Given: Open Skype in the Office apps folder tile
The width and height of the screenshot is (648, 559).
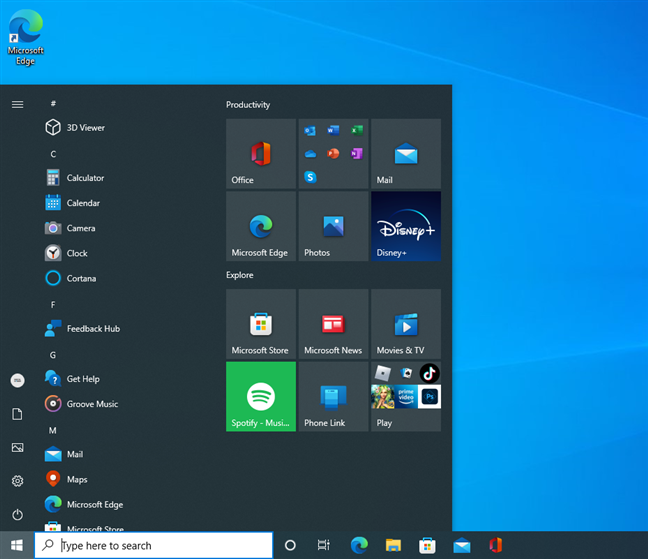Looking at the screenshot, I should (310, 177).
